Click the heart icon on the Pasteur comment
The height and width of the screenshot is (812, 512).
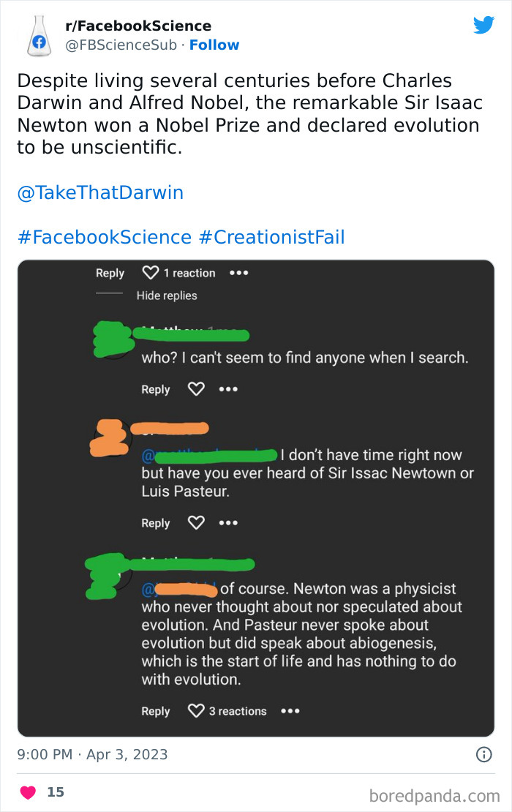pyautogui.click(x=196, y=522)
